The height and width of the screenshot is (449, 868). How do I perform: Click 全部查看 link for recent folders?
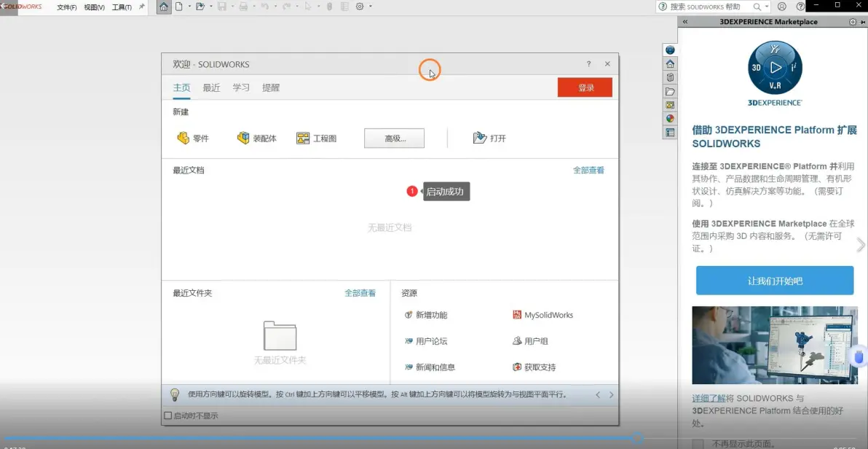tap(360, 293)
